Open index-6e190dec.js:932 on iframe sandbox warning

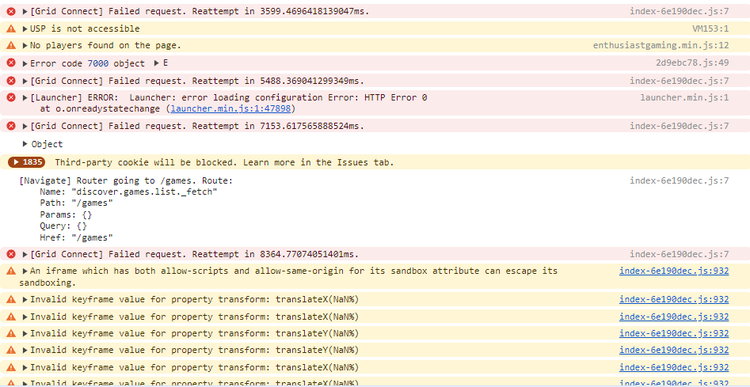[x=674, y=271]
